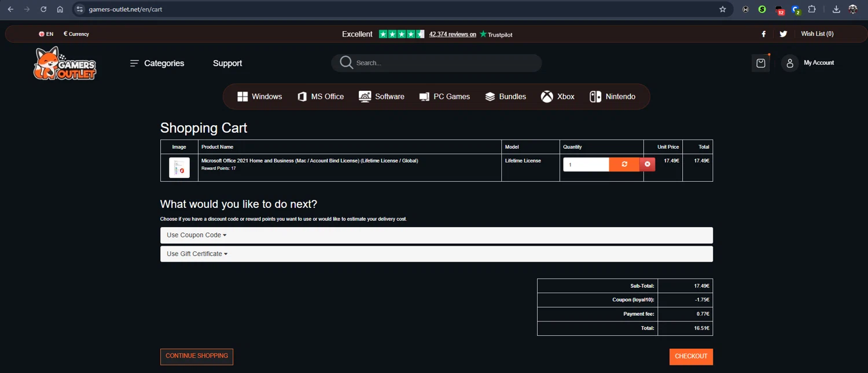Image resolution: width=868 pixels, height=373 pixels.
Task: Click the Sub-Total value 17.49€
Action: coord(701,286)
